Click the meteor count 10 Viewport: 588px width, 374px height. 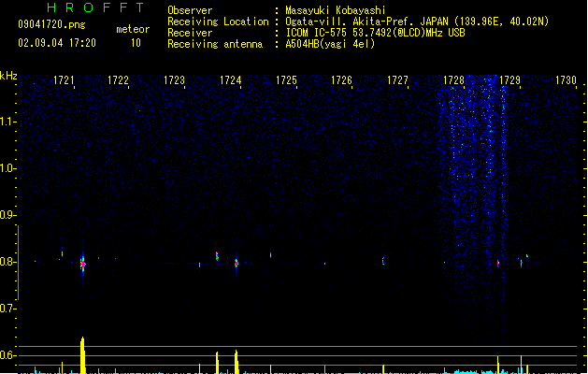point(136,43)
